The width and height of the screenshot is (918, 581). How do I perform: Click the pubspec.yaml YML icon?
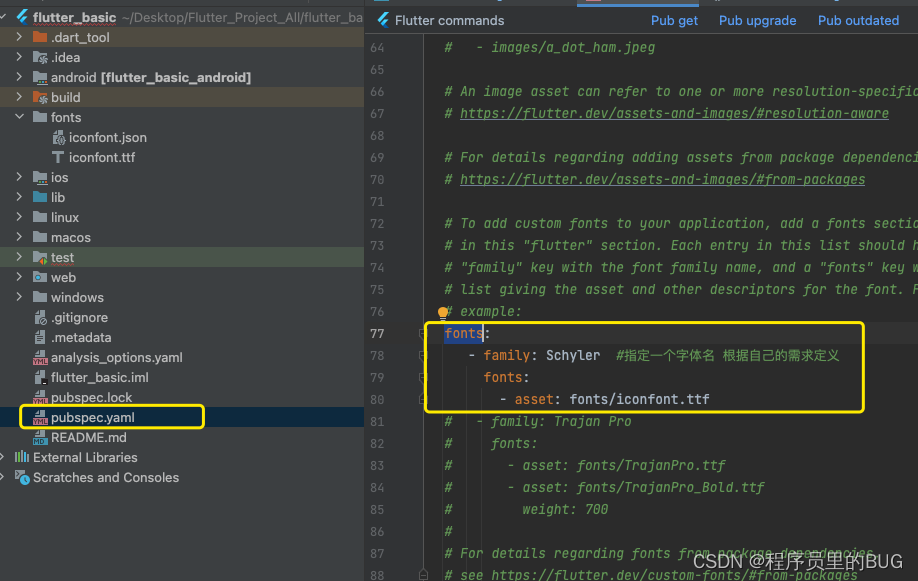(x=40, y=418)
